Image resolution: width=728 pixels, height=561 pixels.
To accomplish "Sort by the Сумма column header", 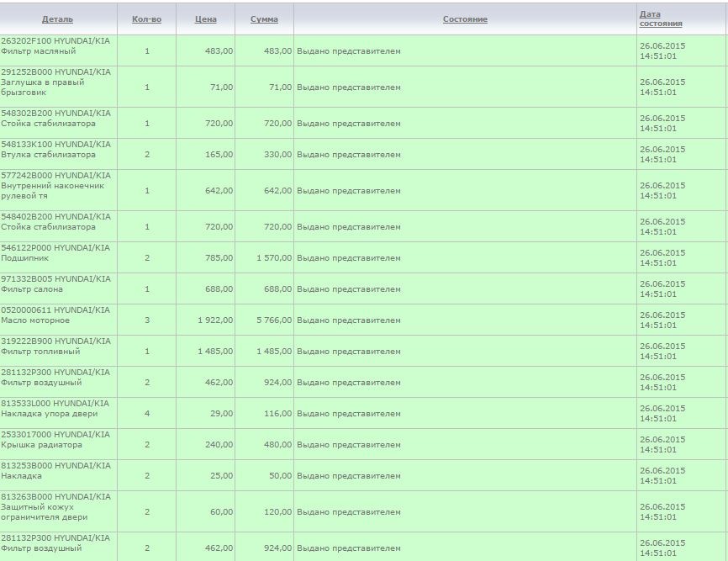I will (264, 19).
